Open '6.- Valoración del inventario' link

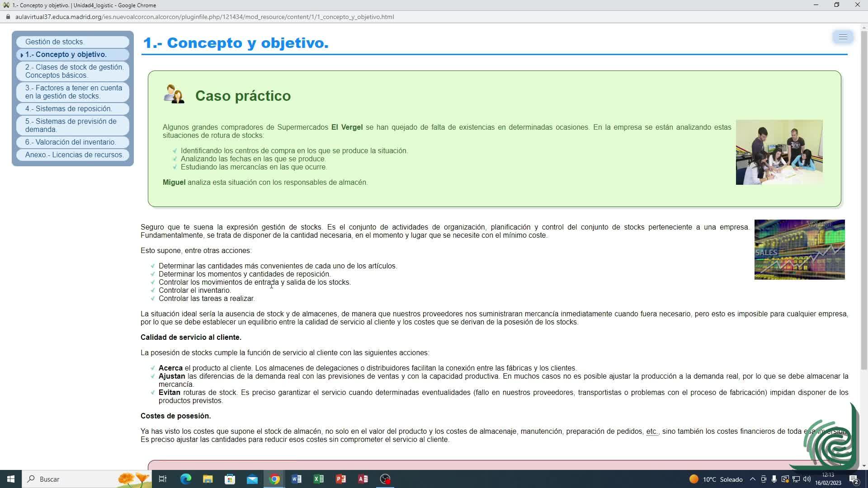[71, 142]
